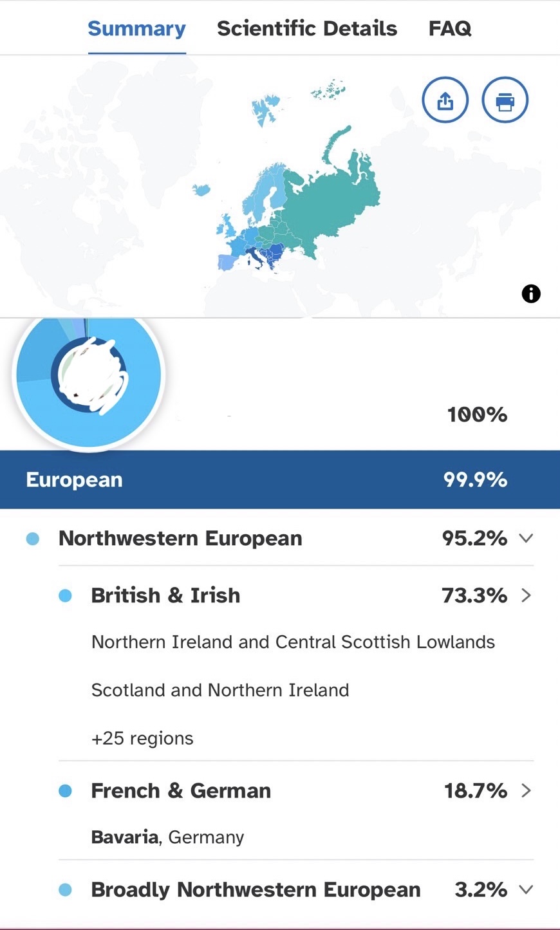Click the European header row
Image resolution: width=560 pixels, height=930 pixels.
point(279,479)
